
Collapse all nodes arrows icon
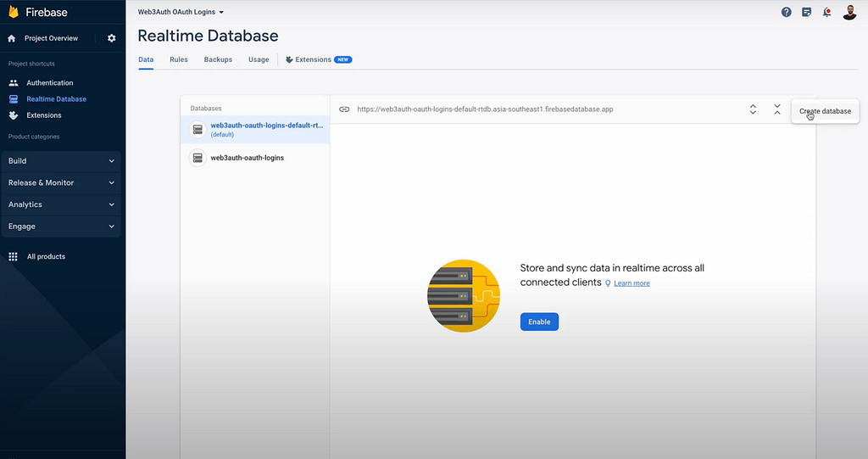pos(777,109)
